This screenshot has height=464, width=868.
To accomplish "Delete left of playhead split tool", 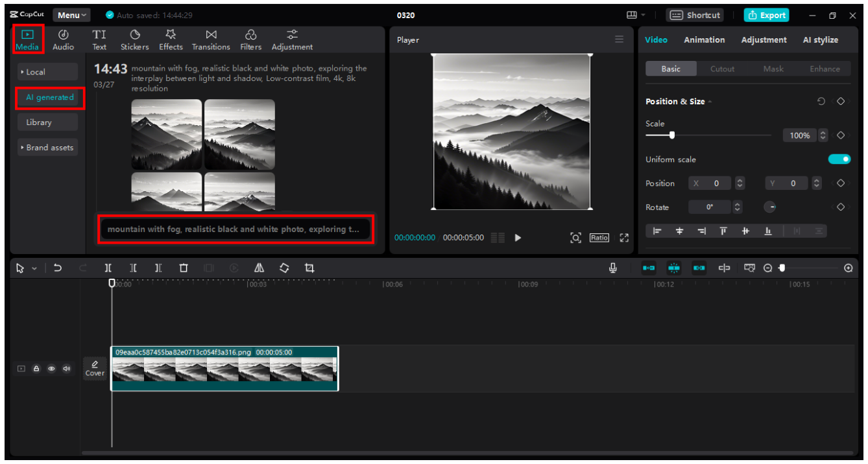I will [133, 268].
